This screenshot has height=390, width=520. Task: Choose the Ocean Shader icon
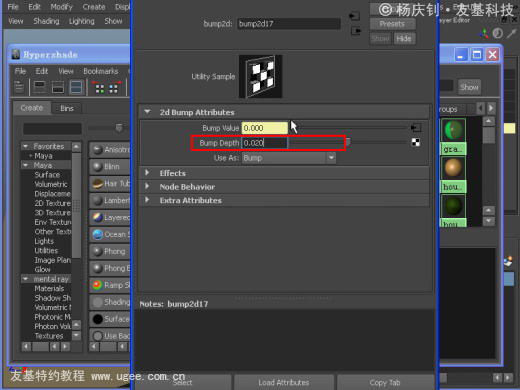[x=97, y=234]
